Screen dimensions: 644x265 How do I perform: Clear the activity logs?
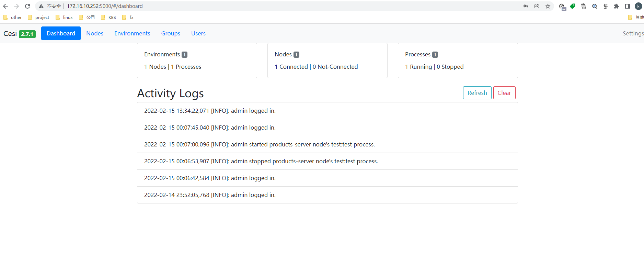[504, 93]
